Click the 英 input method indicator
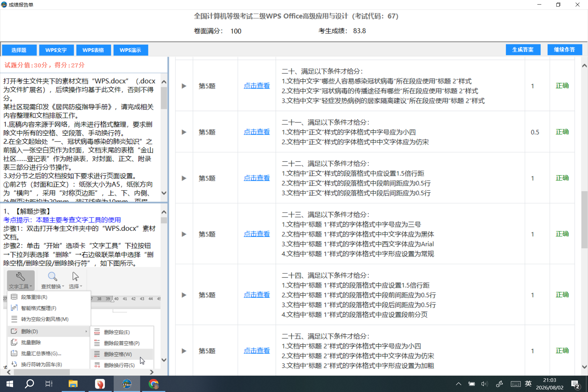The image size is (588, 392). [x=528, y=384]
